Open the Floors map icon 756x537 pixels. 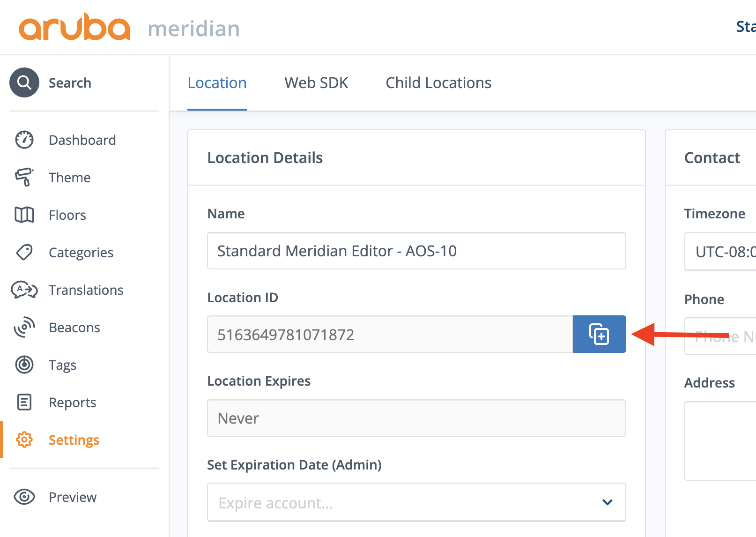coord(24,215)
